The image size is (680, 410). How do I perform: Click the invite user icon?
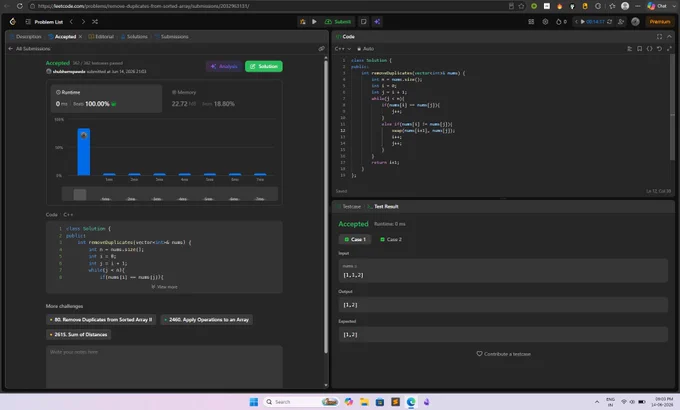[621, 22]
